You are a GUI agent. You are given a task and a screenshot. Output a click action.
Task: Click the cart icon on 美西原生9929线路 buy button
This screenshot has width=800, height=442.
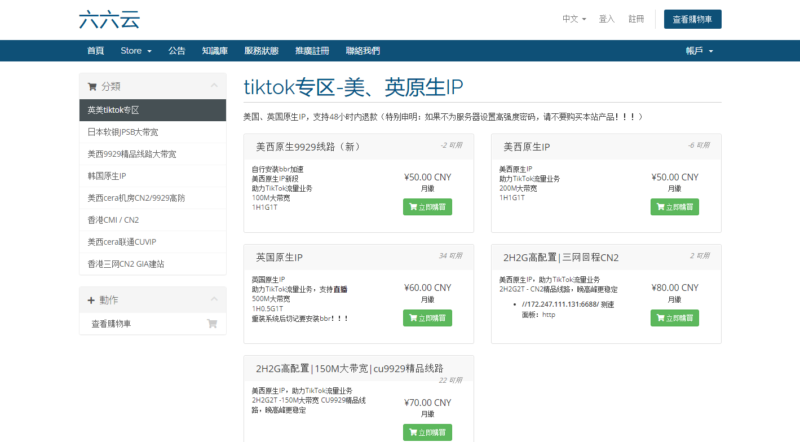point(412,207)
